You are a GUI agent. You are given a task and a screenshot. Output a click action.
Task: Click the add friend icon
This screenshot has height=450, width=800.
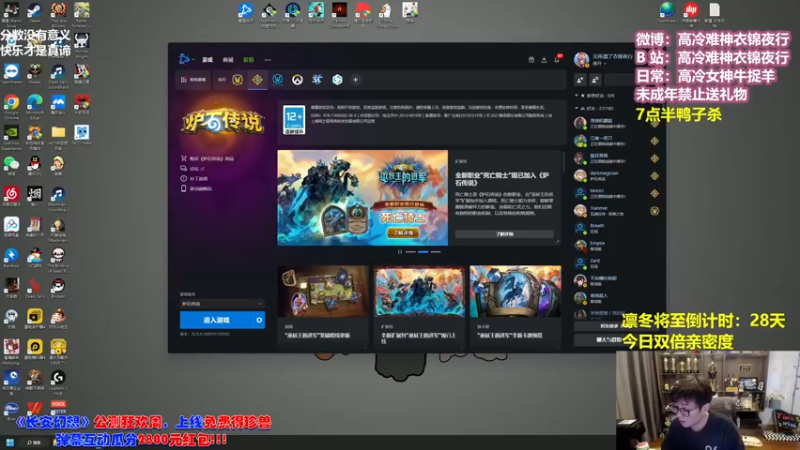[580, 80]
